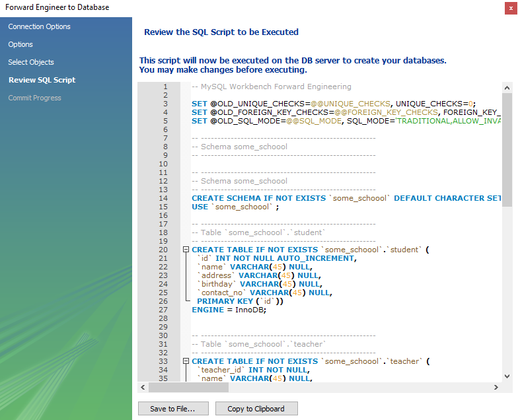518x420 pixels.
Task: Select the Select Objects step
Action: click(31, 62)
